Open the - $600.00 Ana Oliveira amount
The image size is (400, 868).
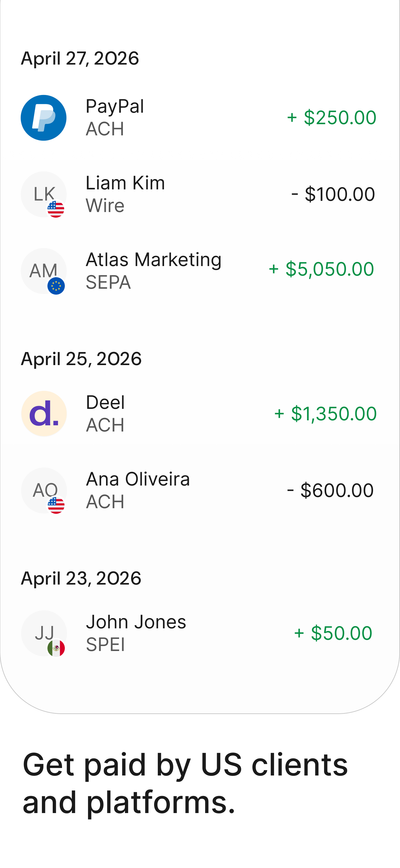[x=330, y=490]
